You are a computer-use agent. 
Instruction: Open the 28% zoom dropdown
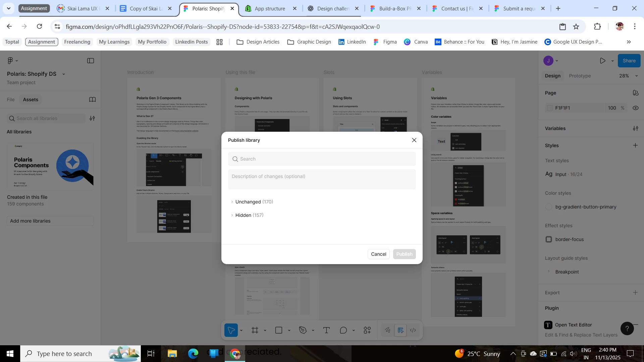(x=628, y=76)
